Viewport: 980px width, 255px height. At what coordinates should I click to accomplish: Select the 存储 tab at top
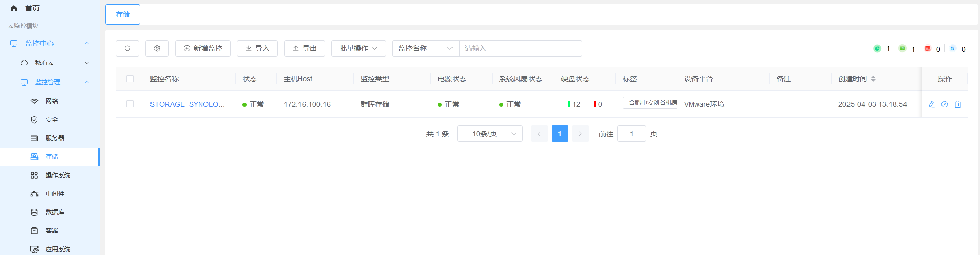pyautogui.click(x=123, y=14)
